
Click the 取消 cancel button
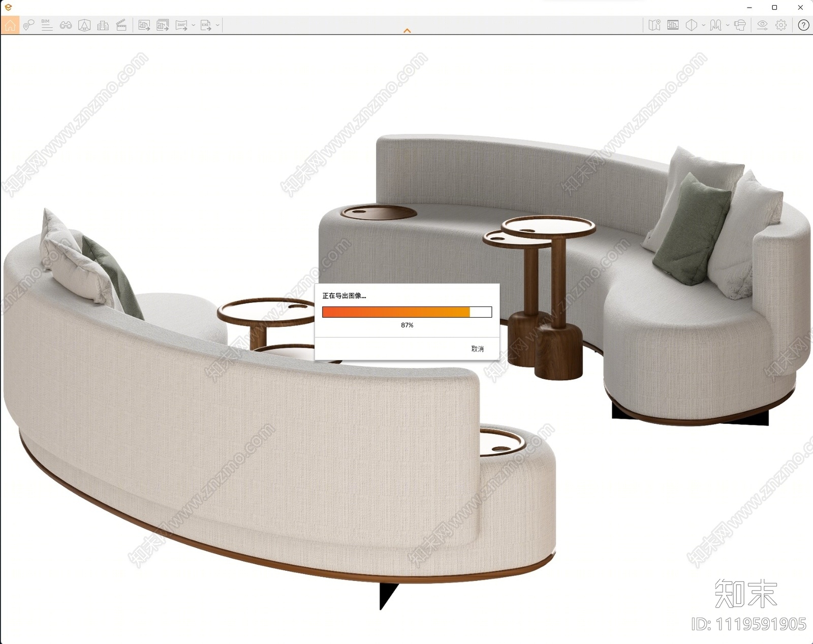pos(478,349)
